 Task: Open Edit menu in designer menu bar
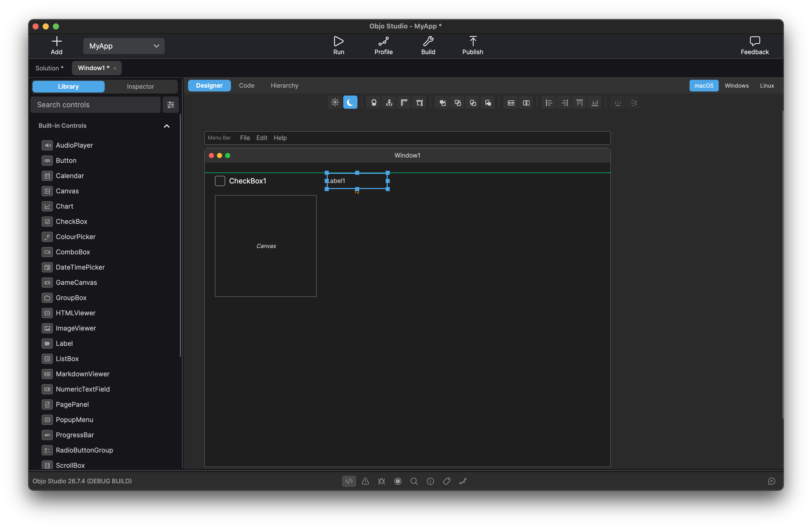[262, 138]
